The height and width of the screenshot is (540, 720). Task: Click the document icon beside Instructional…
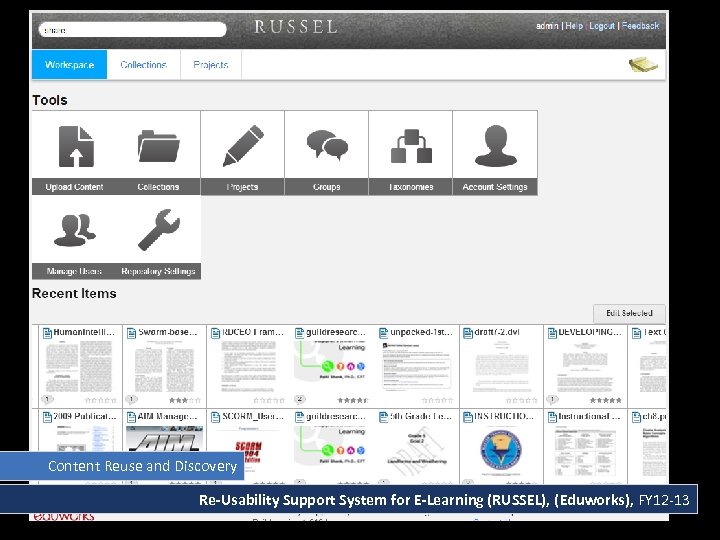552,417
